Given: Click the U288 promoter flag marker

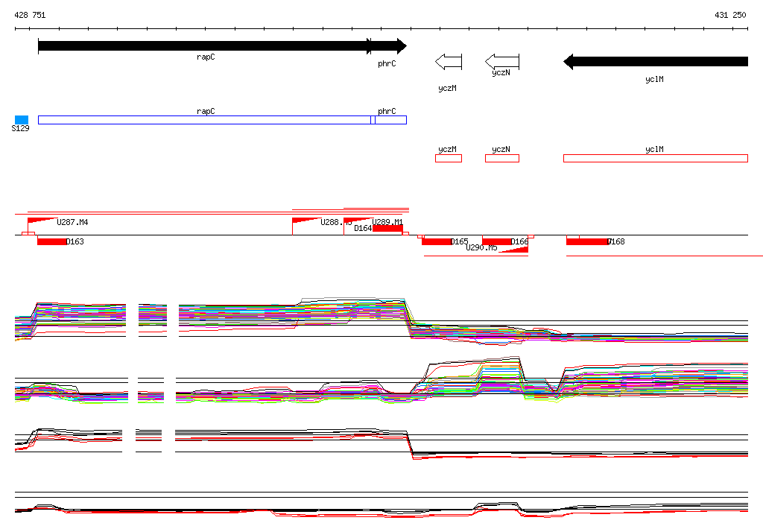Looking at the screenshot, I should click(306, 221).
